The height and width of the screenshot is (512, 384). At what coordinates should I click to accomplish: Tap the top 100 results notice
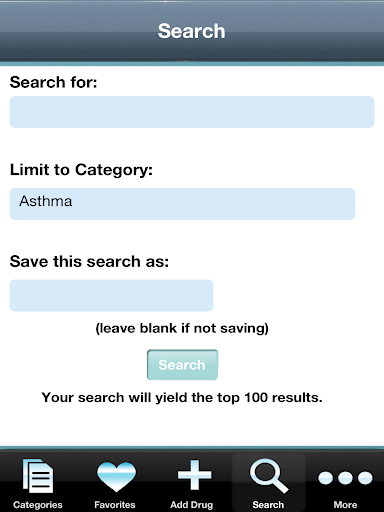[182, 397]
